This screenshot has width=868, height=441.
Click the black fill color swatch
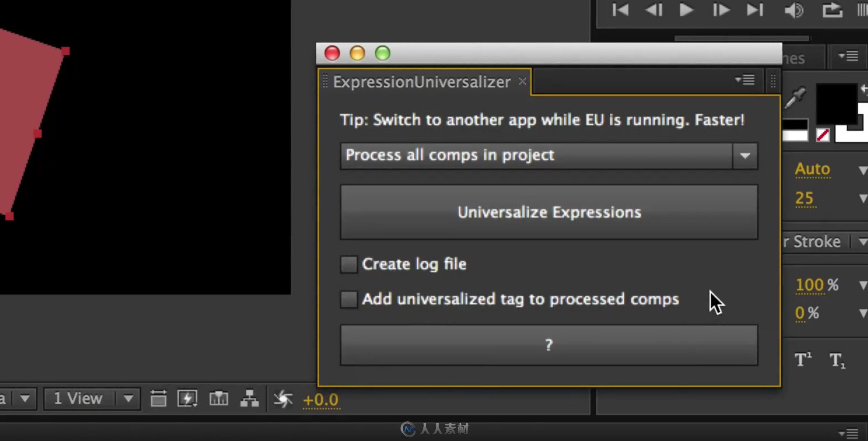[x=836, y=104]
